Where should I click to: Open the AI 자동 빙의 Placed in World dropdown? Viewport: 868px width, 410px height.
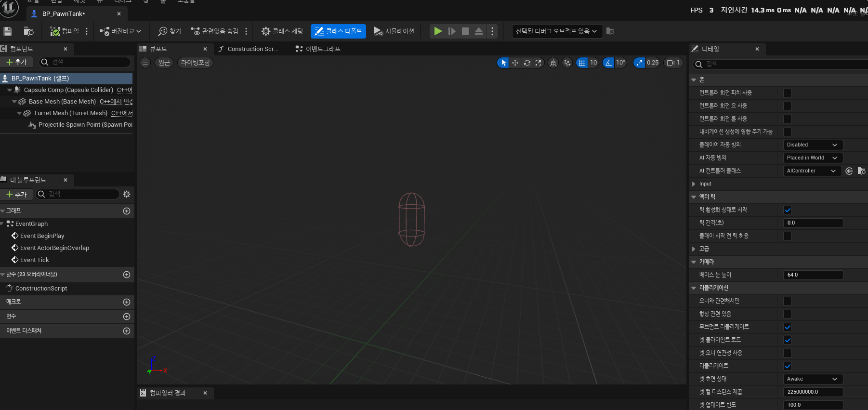tap(813, 158)
